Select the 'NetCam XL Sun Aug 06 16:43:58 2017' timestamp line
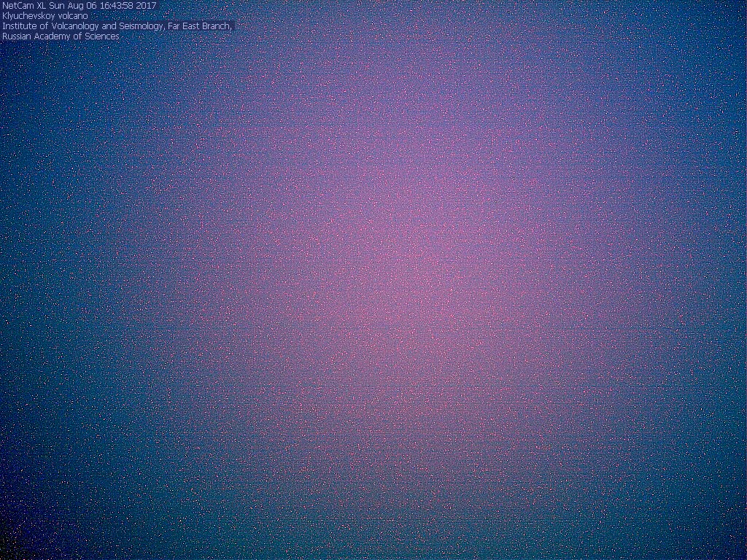Viewport: 747px width, 560px height. click(x=79, y=6)
